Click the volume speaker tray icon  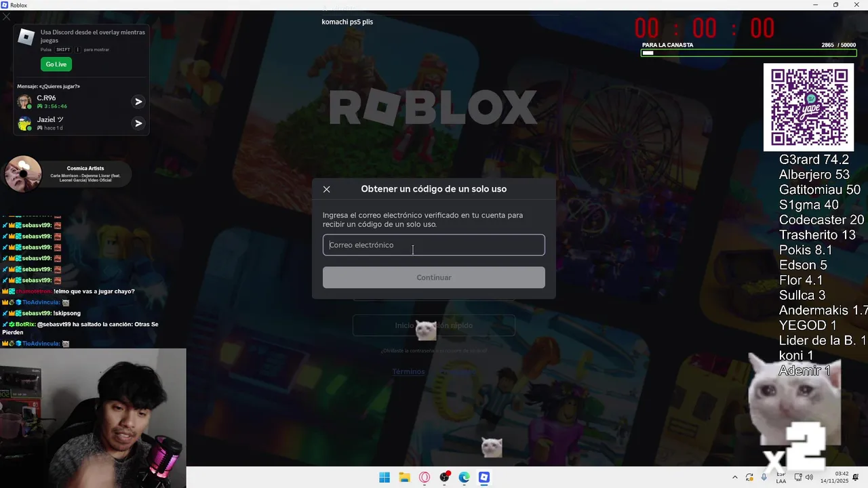(x=810, y=477)
